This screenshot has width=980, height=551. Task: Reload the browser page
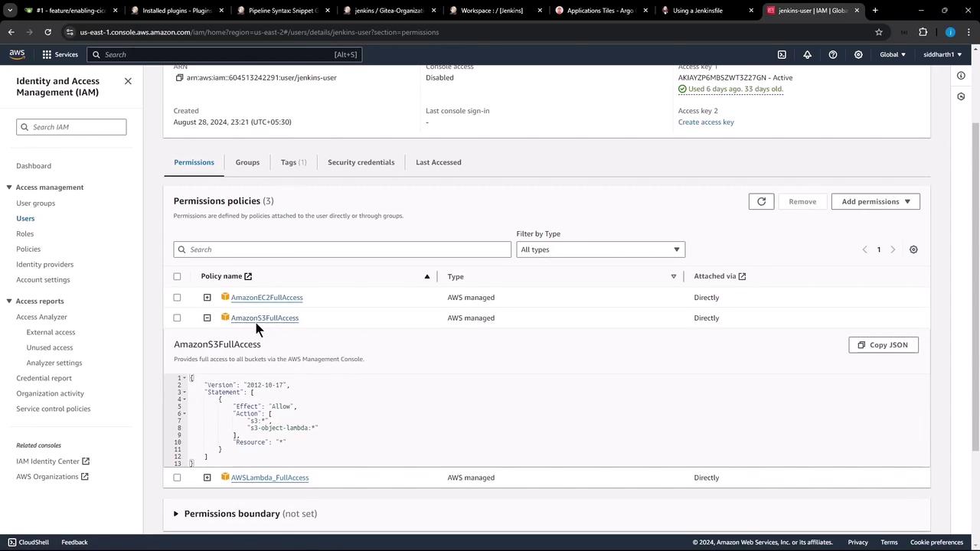tap(47, 32)
